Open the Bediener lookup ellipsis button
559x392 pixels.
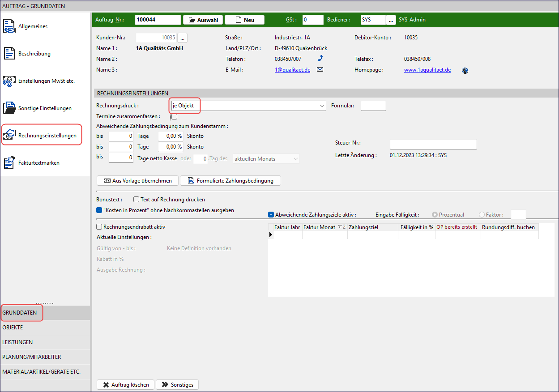[391, 20]
